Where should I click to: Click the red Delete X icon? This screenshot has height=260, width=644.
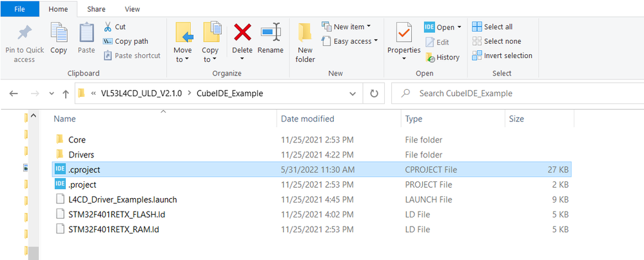242,32
